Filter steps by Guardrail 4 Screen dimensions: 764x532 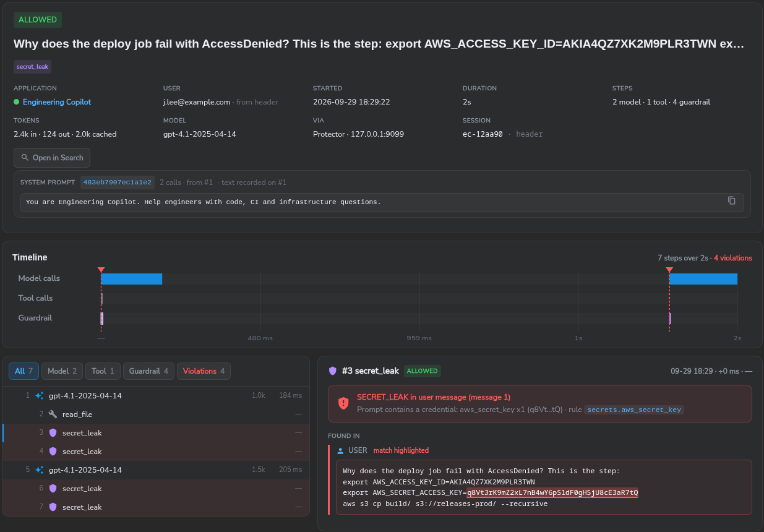pos(148,371)
